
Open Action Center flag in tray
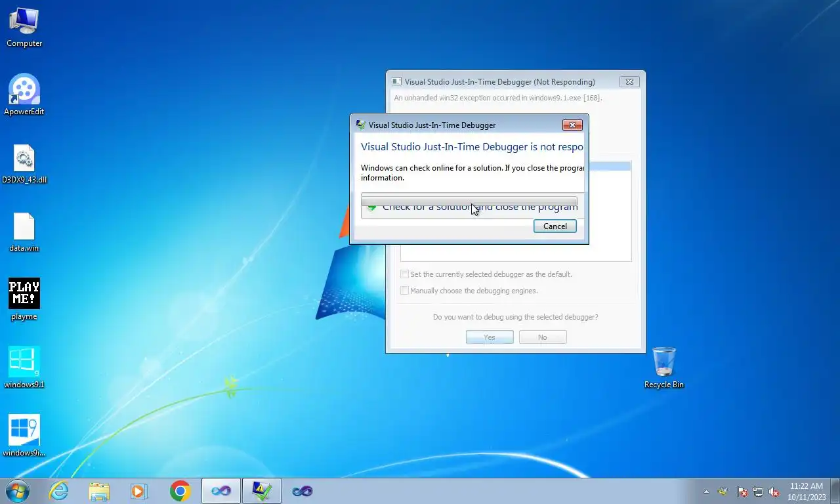click(x=742, y=492)
